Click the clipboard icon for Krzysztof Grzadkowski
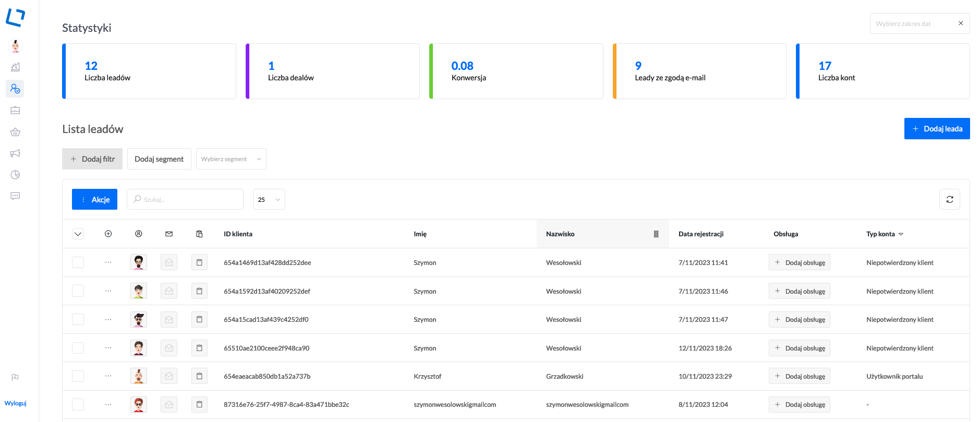This screenshot has width=980, height=422. click(x=199, y=376)
